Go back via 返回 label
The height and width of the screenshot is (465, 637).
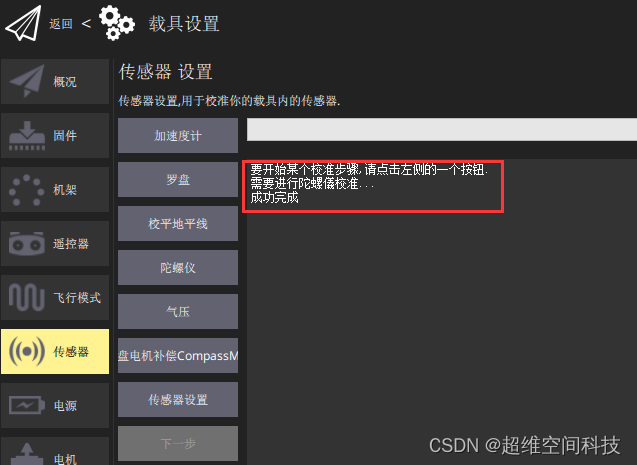(61, 24)
